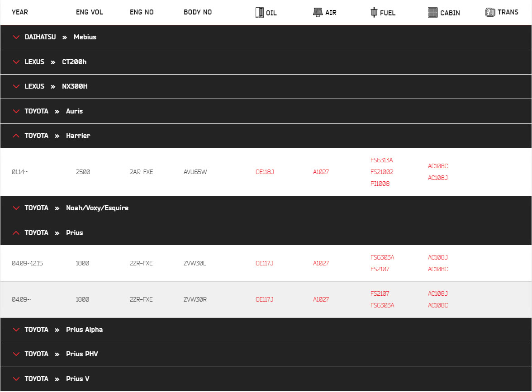The image size is (532, 392).
Task: Click the air filter icon in header
Action: (318, 13)
